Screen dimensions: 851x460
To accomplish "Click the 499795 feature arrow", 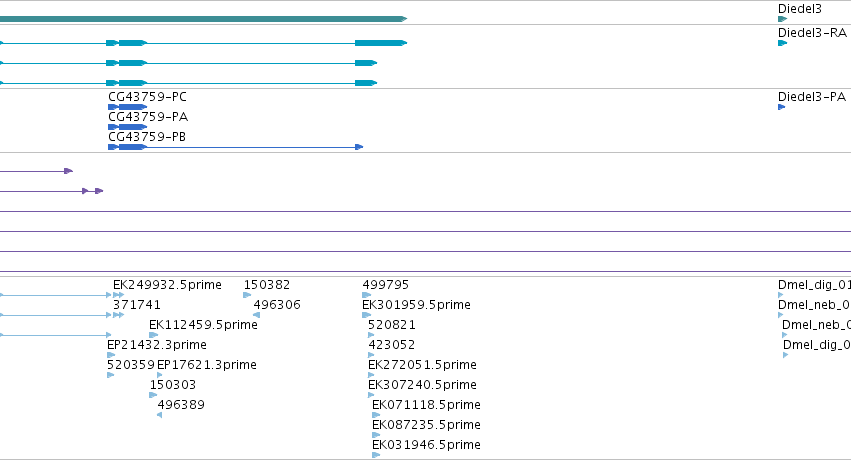I will 366,295.
